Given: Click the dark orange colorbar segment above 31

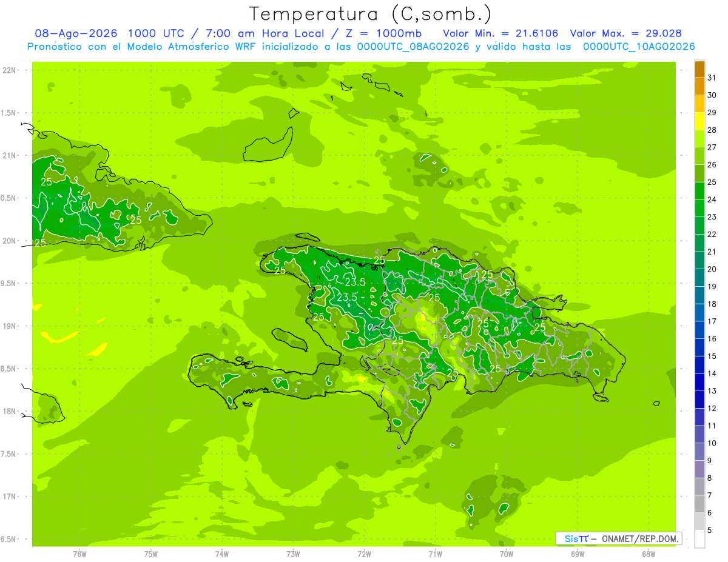Looking at the screenshot, I should point(699,69).
